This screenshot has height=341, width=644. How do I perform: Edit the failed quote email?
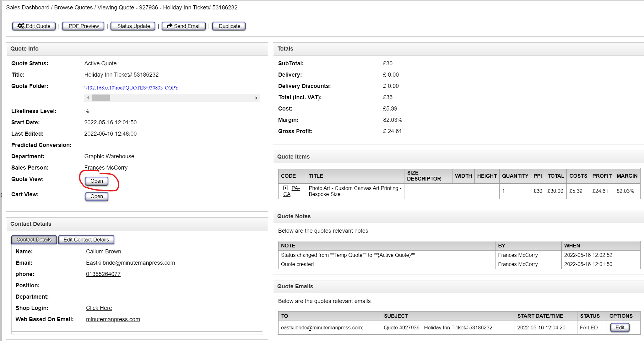tap(620, 327)
